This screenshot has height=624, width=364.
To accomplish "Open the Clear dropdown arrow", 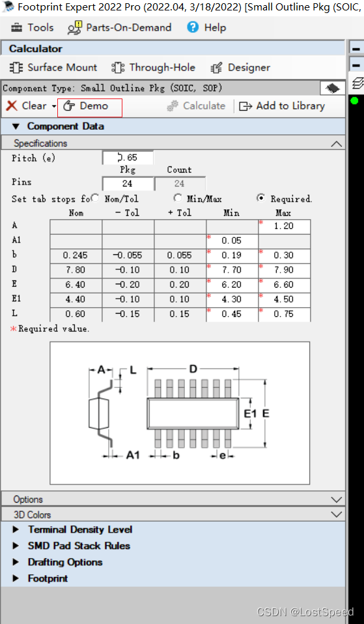I will 54,106.
